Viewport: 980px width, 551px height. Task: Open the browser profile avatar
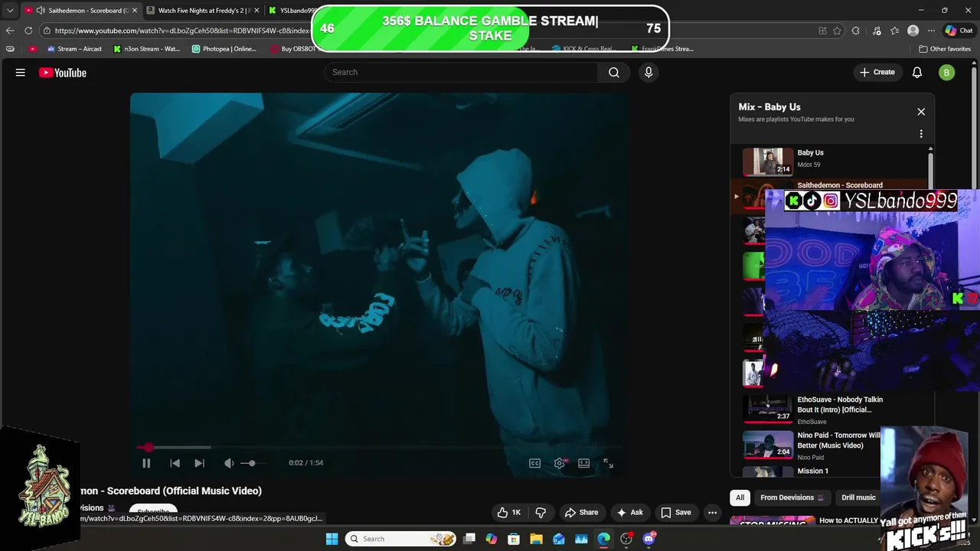click(913, 31)
